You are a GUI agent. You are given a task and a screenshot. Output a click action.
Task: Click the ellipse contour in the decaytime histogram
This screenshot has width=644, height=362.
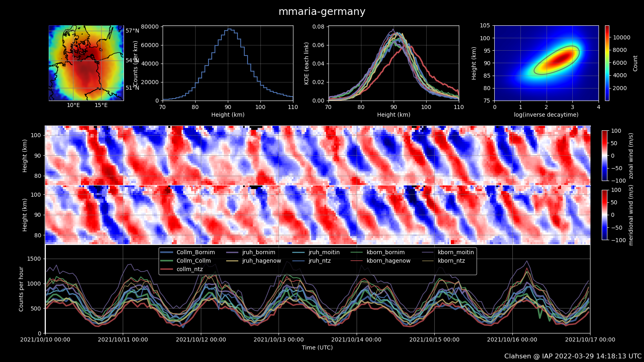coord(557,60)
